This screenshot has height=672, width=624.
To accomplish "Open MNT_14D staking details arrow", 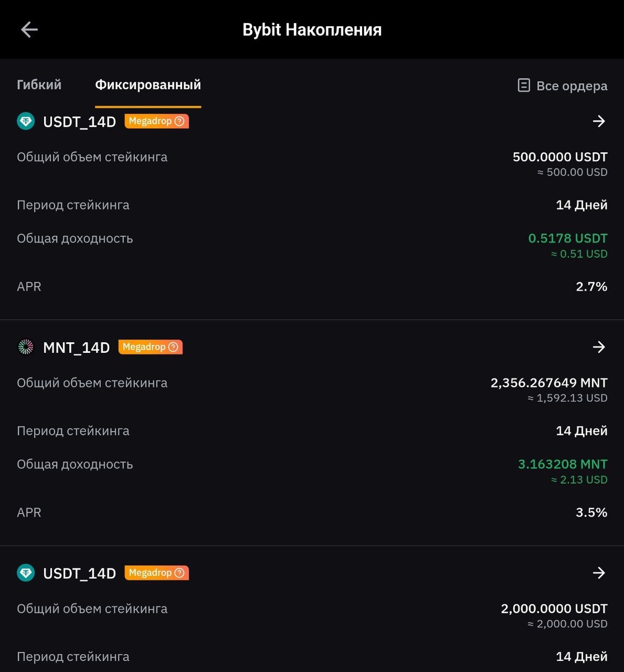I will click(x=599, y=347).
